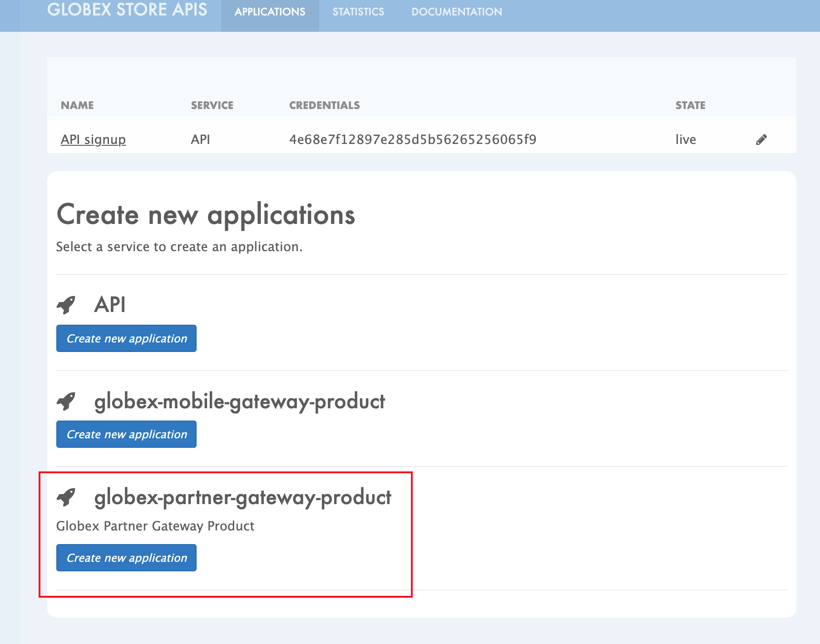Go to the Documentation tab
This screenshot has height=644, width=820.
click(x=457, y=12)
